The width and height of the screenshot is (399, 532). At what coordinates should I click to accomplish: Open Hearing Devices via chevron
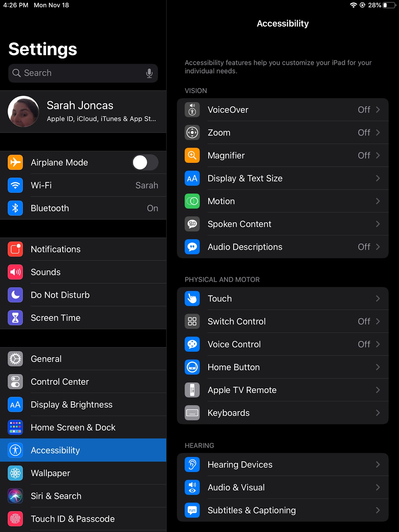pyautogui.click(x=378, y=465)
